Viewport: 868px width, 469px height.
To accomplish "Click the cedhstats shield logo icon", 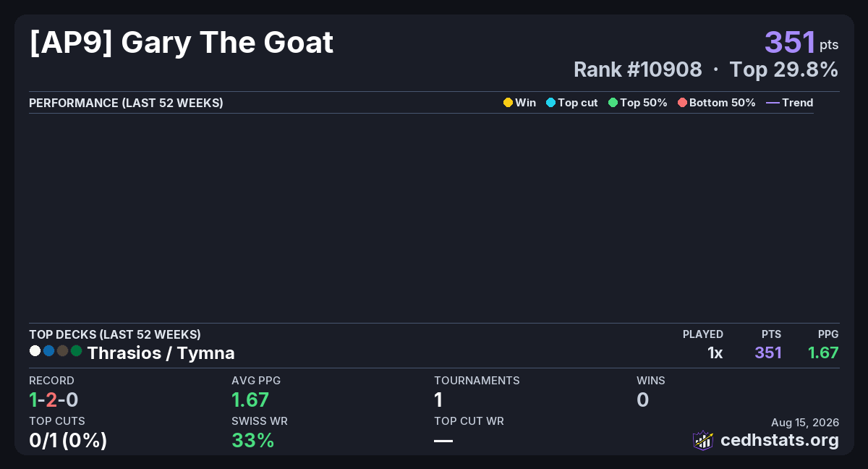I will (x=703, y=440).
